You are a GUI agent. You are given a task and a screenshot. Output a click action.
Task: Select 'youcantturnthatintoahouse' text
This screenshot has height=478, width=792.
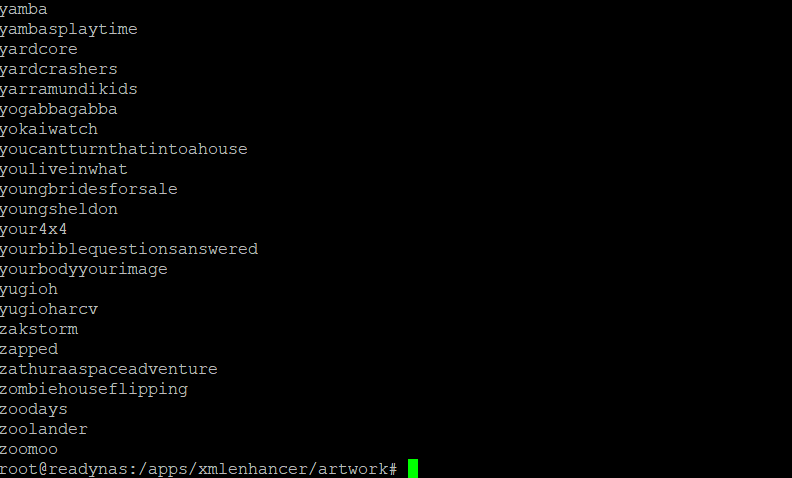click(x=123, y=149)
